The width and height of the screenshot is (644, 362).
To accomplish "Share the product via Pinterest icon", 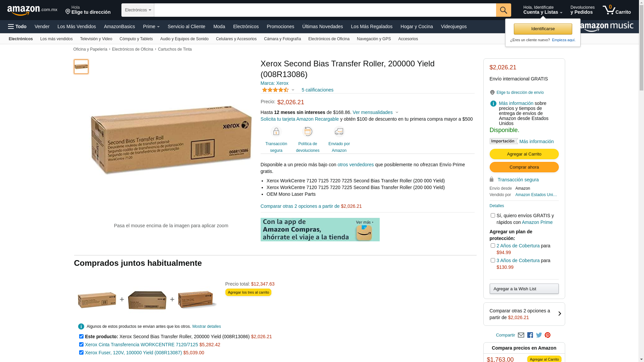I will point(548,335).
